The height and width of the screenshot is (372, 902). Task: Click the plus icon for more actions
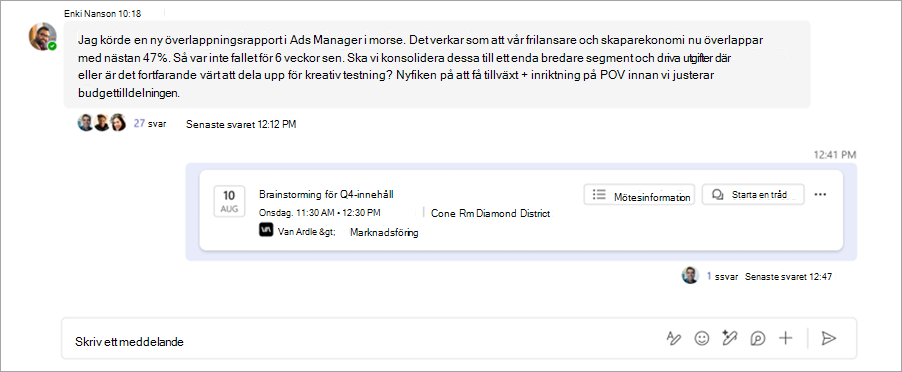pos(785,339)
